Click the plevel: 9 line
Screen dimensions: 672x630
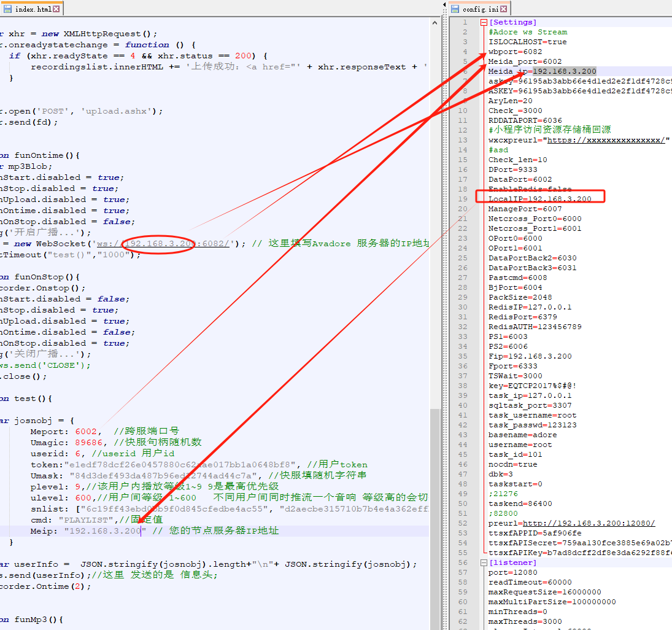(154, 487)
